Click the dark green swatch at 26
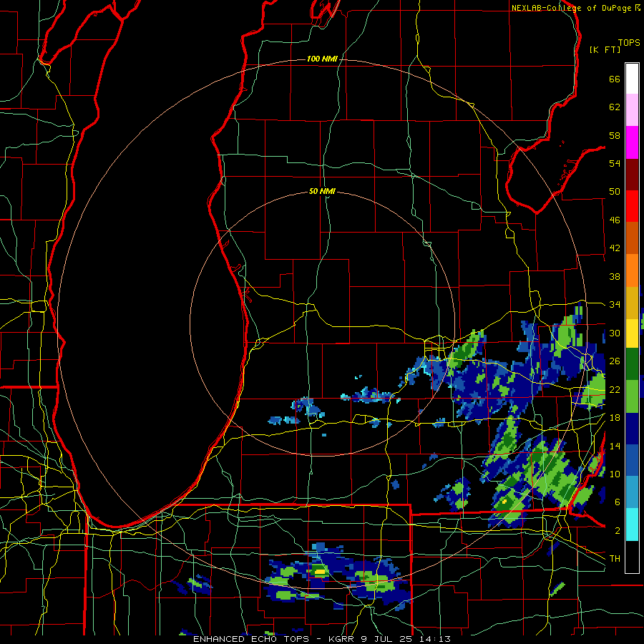This screenshot has height=644, width=644. point(632,364)
